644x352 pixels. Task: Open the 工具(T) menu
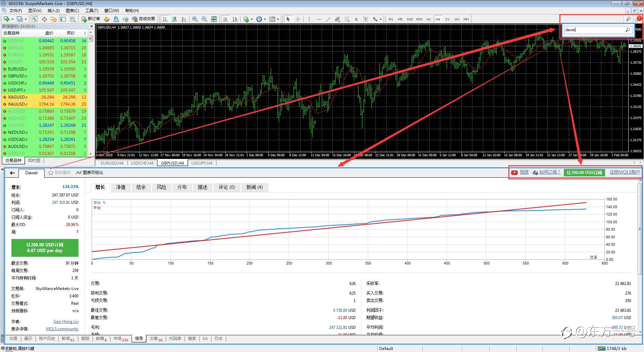point(92,10)
